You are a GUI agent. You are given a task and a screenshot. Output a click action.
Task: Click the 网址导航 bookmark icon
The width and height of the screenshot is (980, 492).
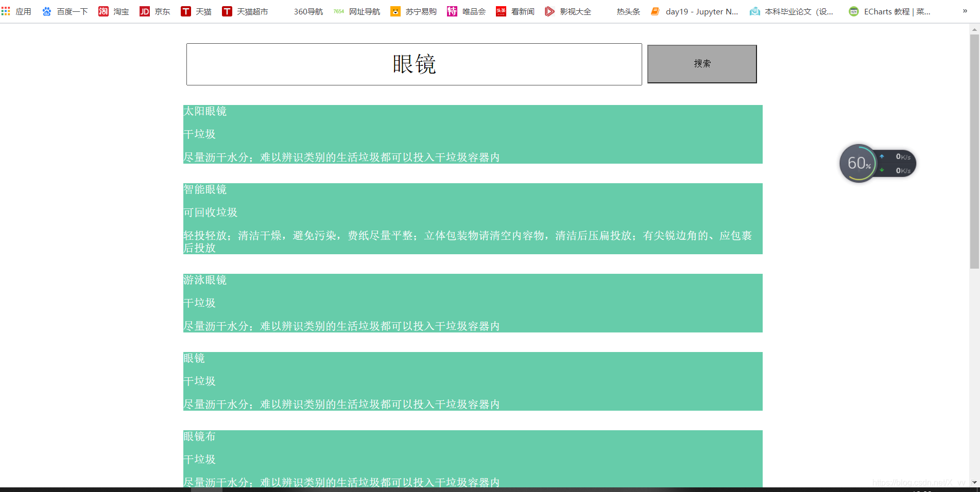click(x=338, y=11)
